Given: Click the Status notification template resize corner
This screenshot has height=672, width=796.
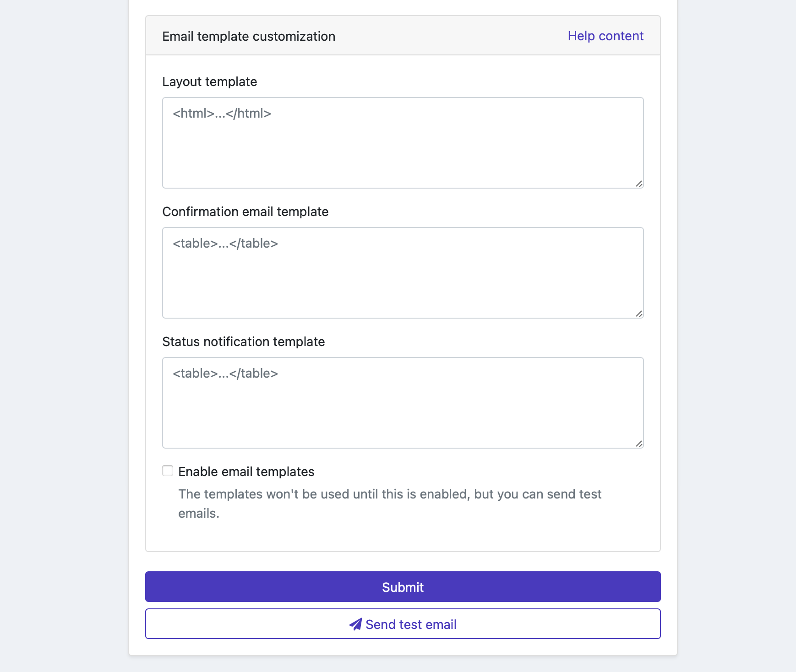Looking at the screenshot, I should click(639, 444).
